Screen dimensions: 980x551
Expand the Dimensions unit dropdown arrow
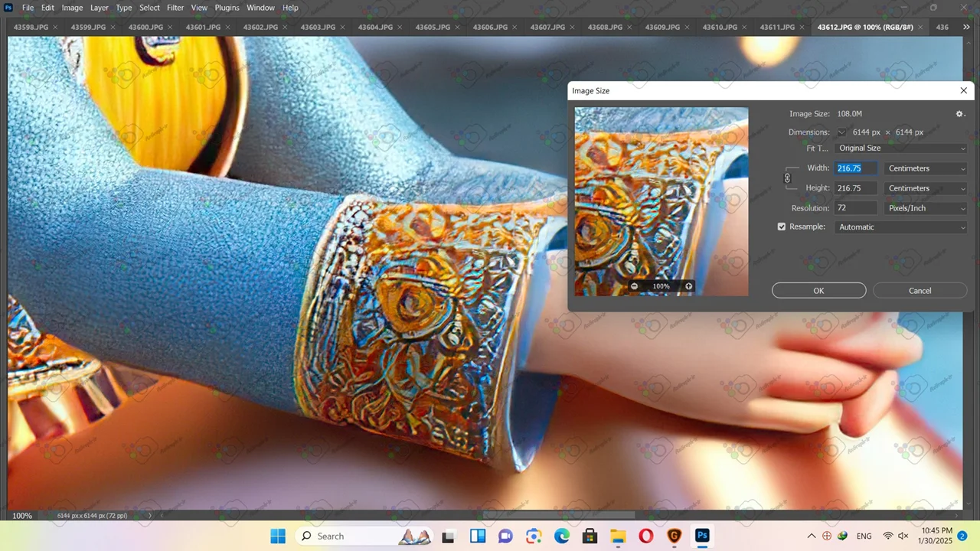pyautogui.click(x=841, y=132)
